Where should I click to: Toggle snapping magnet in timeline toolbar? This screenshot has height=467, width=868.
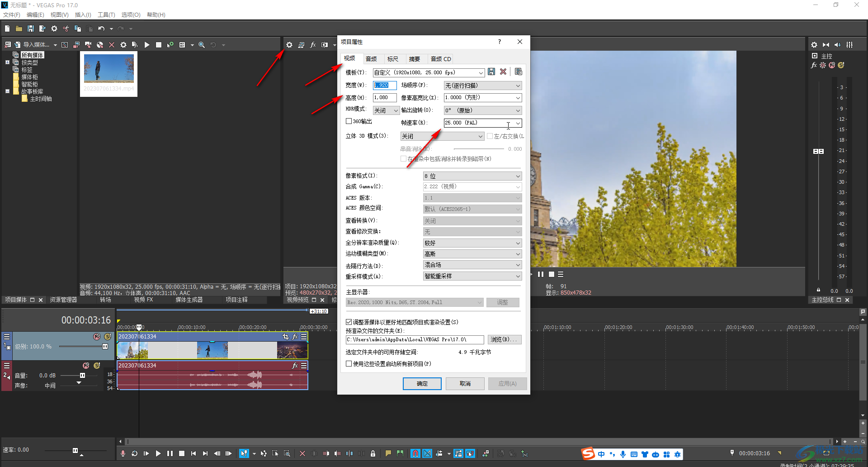(x=415, y=453)
